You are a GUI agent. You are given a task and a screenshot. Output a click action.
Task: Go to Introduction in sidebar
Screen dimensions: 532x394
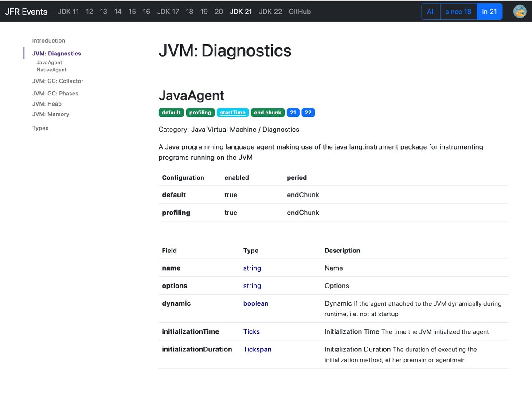(49, 40)
